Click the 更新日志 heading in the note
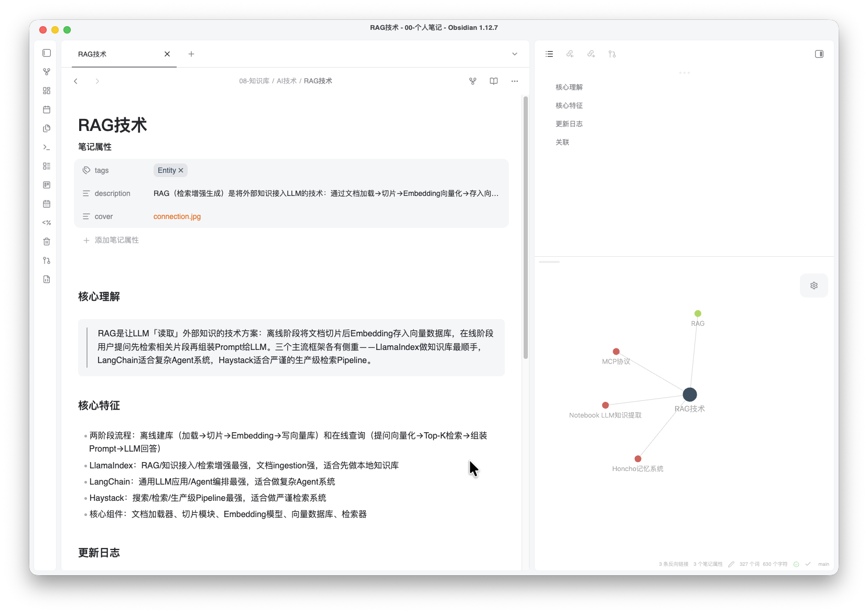Viewport: 868px width, 614px height. tap(99, 553)
